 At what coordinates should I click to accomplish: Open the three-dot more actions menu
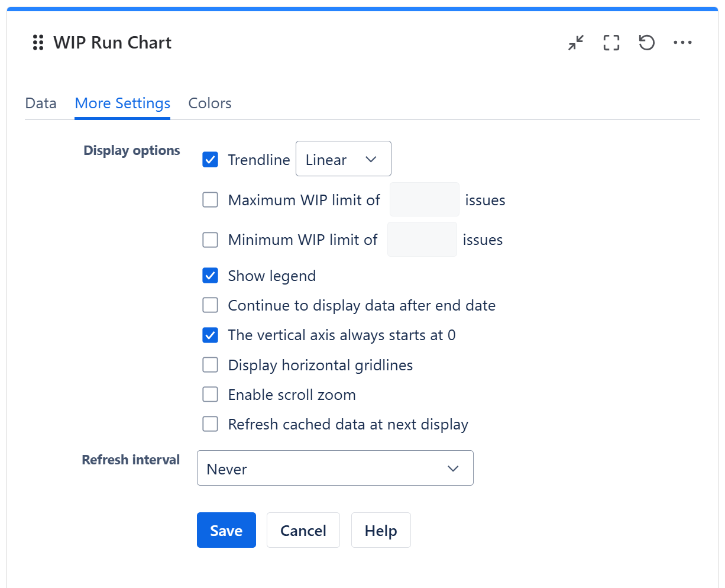(x=682, y=43)
